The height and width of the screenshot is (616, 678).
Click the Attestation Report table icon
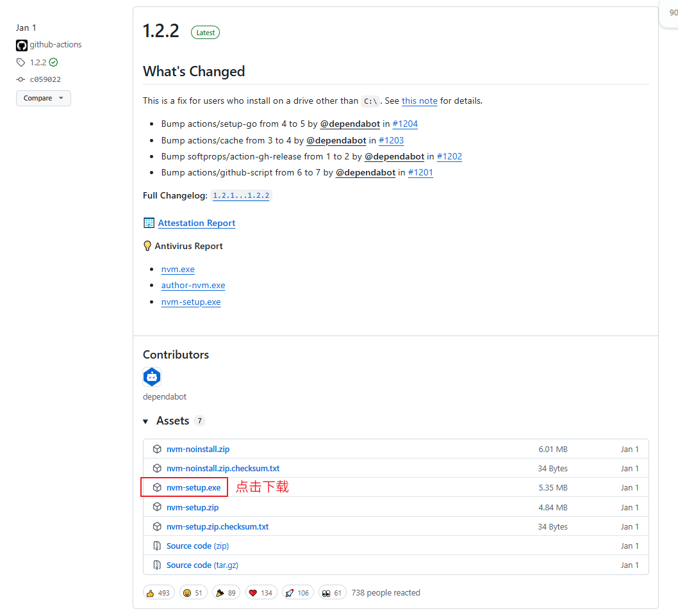tap(149, 223)
